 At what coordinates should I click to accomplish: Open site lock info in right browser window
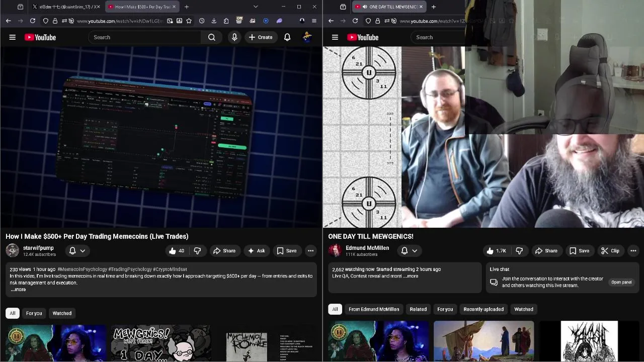(x=377, y=21)
